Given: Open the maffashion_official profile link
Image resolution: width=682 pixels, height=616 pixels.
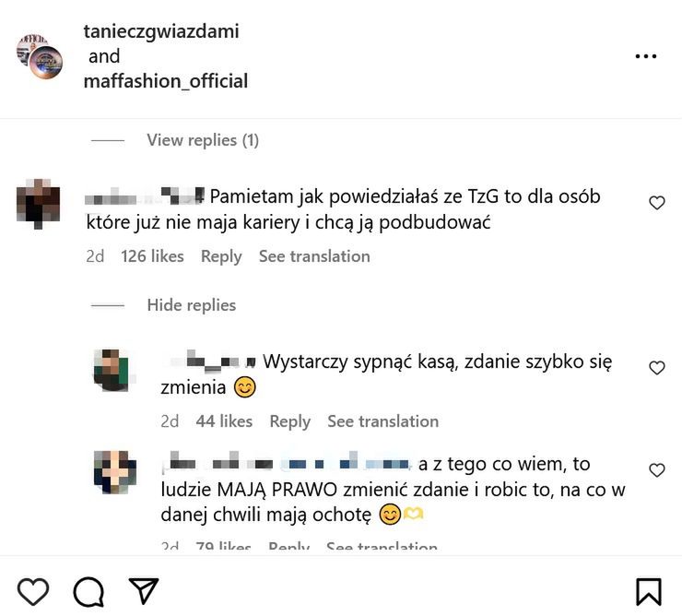Looking at the screenshot, I should click(166, 81).
